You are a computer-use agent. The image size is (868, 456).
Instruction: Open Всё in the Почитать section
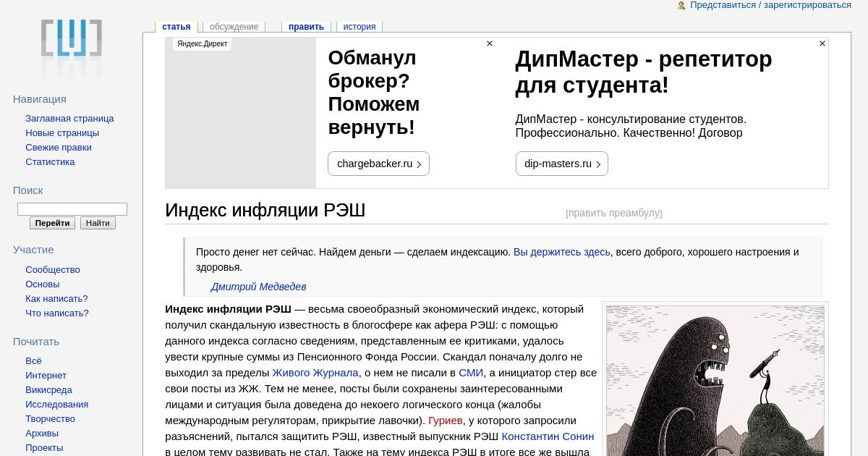(x=33, y=360)
